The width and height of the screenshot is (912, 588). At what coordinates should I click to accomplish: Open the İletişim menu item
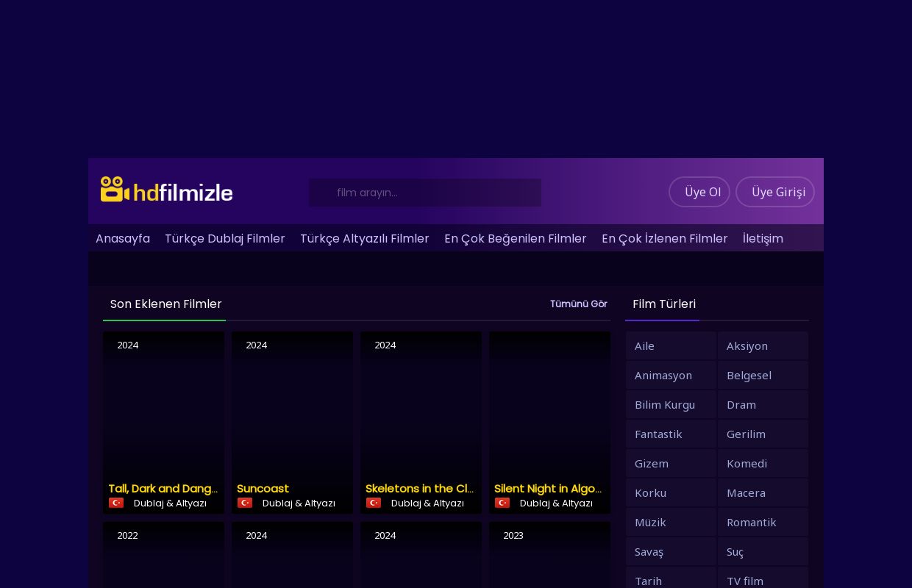pos(763,238)
